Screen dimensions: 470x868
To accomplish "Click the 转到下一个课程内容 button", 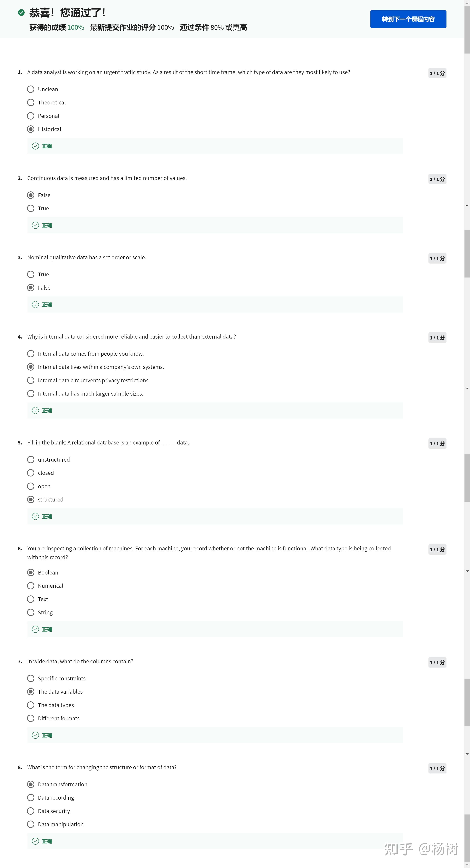I will click(408, 19).
